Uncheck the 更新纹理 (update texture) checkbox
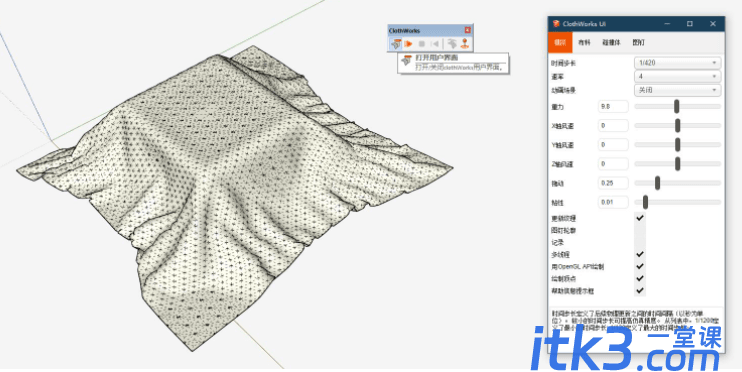742x372 pixels. (x=640, y=218)
